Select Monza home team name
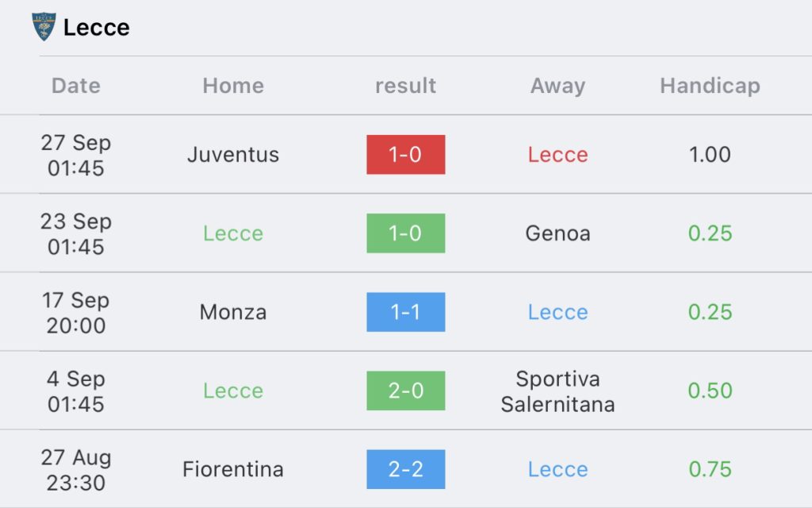The width and height of the screenshot is (812, 508). click(233, 312)
